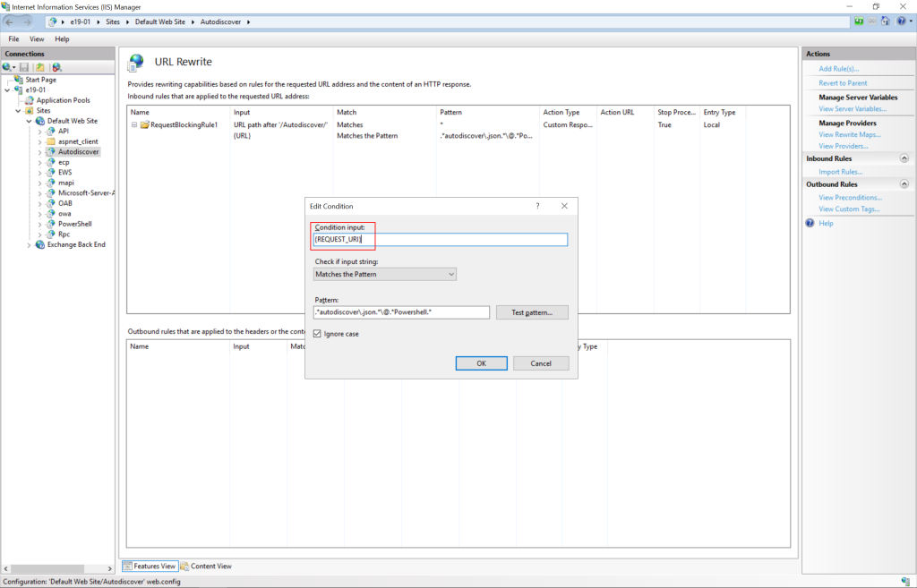Viewport: 917px width, 588px height.
Task: Click the Save Connections disk icon
Action: [23, 66]
